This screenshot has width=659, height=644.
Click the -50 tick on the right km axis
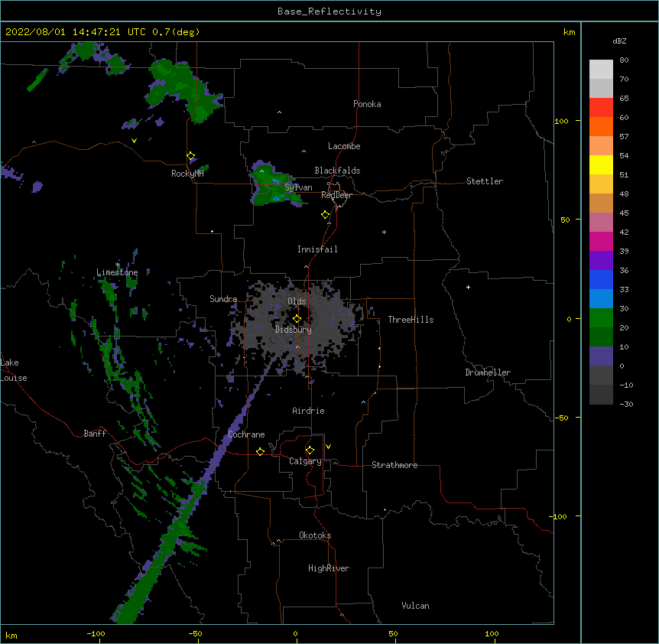(560, 418)
